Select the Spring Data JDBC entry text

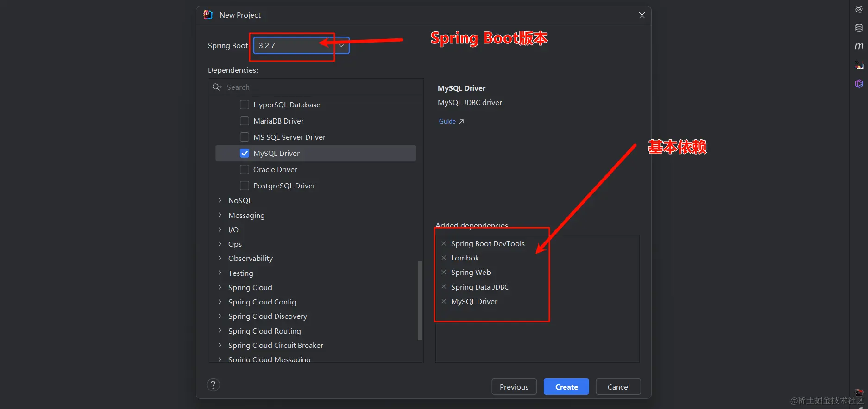pyautogui.click(x=480, y=287)
